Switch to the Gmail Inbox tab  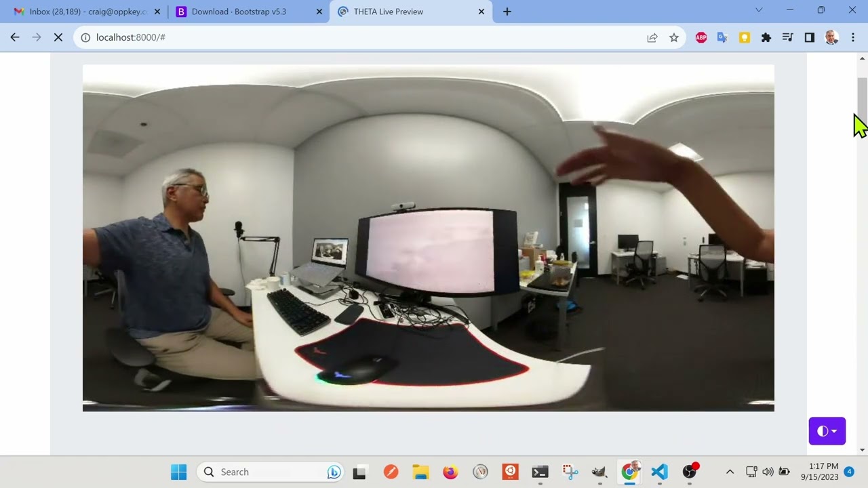click(x=81, y=12)
